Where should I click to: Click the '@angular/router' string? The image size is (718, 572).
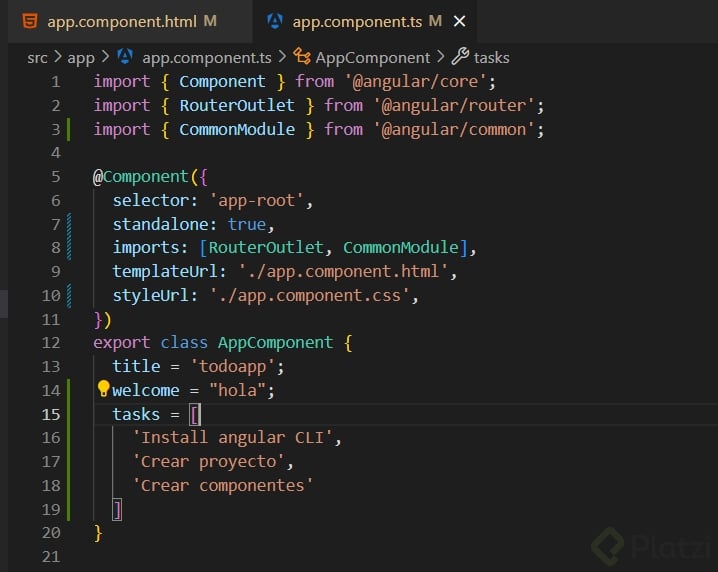tap(453, 106)
